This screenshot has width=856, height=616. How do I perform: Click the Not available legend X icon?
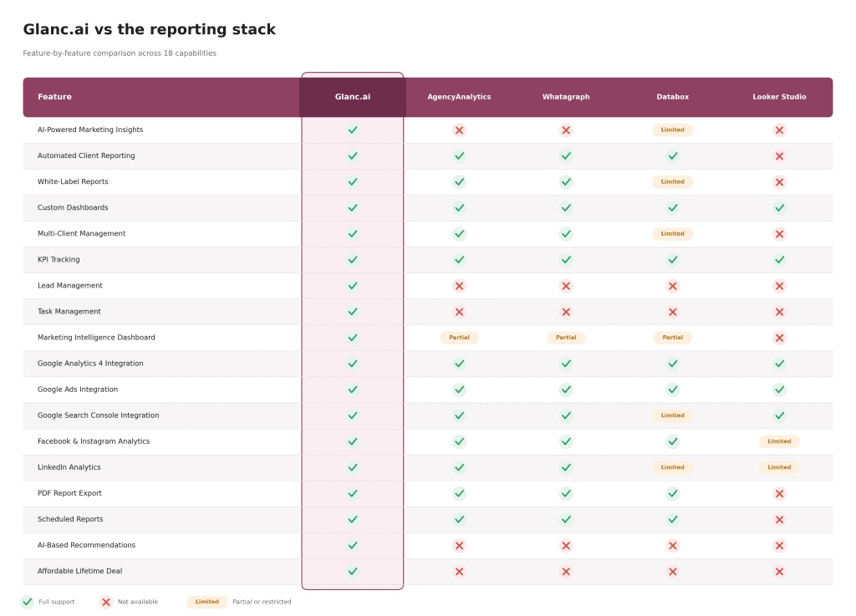click(x=106, y=602)
